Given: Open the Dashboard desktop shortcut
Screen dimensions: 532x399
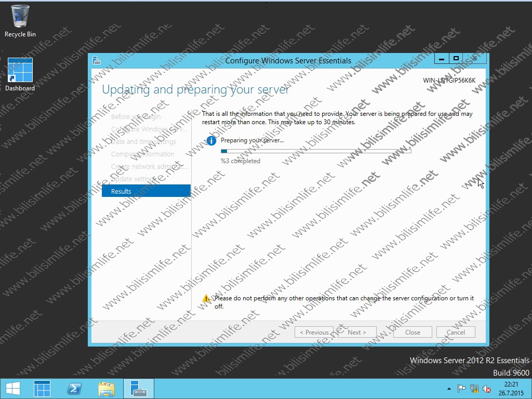Looking at the screenshot, I should pyautogui.click(x=20, y=75).
